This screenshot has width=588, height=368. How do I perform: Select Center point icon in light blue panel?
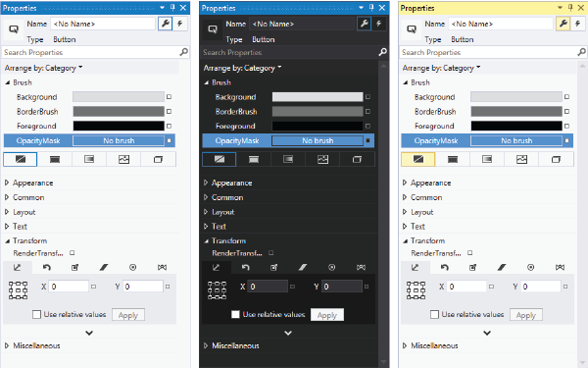click(132, 267)
